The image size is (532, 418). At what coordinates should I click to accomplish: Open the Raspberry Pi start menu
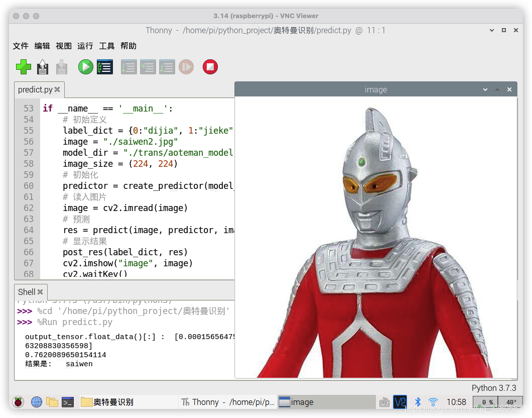(x=19, y=402)
